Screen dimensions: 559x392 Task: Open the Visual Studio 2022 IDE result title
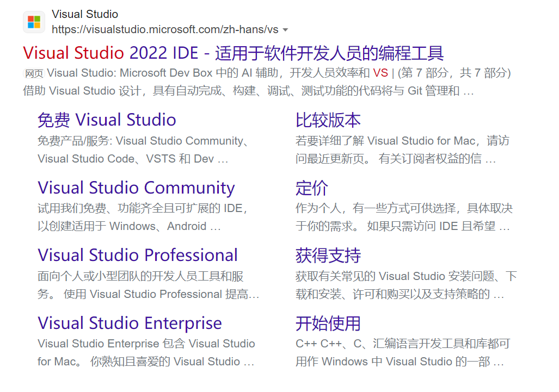coord(233,53)
